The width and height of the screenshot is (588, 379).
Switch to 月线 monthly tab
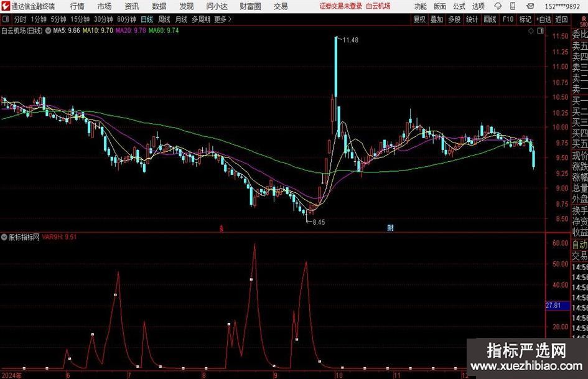coord(182,19)
